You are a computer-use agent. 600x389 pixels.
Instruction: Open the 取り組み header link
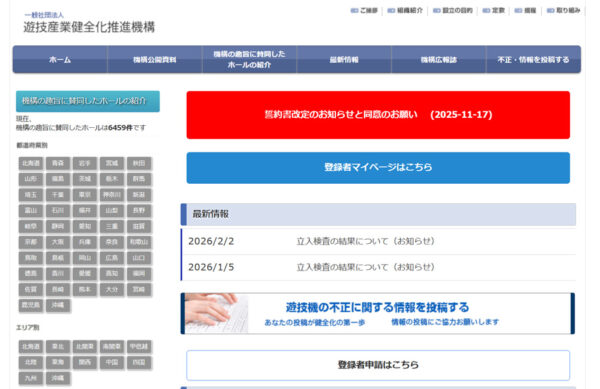(563, 11)
